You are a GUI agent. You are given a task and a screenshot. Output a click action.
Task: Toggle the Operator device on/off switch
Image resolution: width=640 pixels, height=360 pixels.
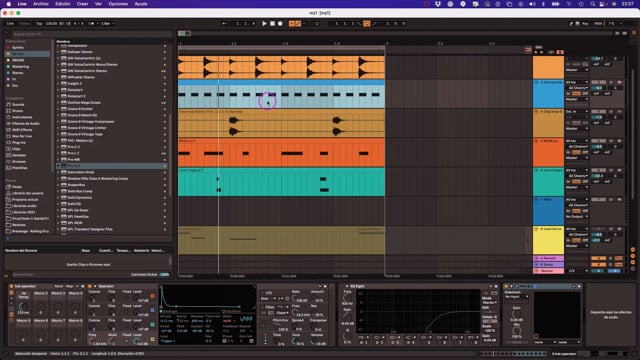click(x=90, y=286)
